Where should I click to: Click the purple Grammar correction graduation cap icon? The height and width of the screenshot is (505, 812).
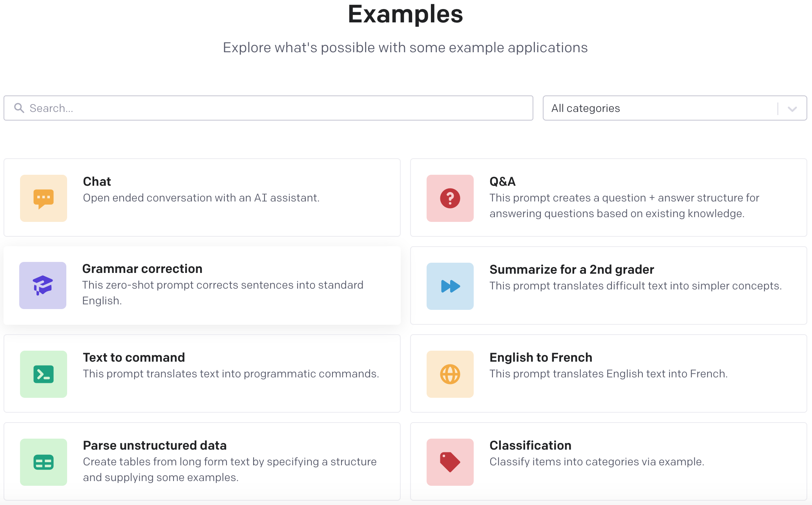43,285
